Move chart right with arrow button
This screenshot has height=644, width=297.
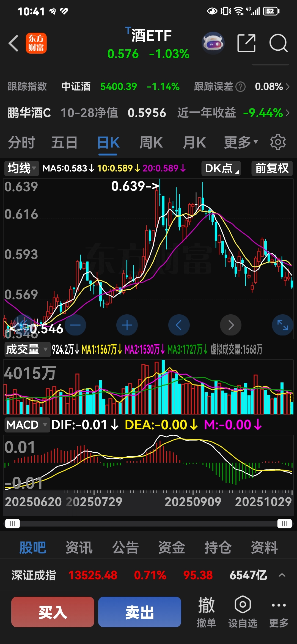pyautogui.click(x=231, y=325)
